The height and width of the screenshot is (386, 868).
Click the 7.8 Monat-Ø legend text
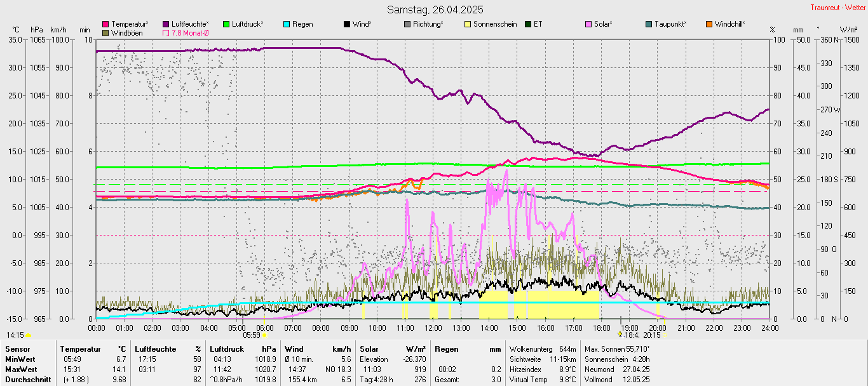point(190,32)
